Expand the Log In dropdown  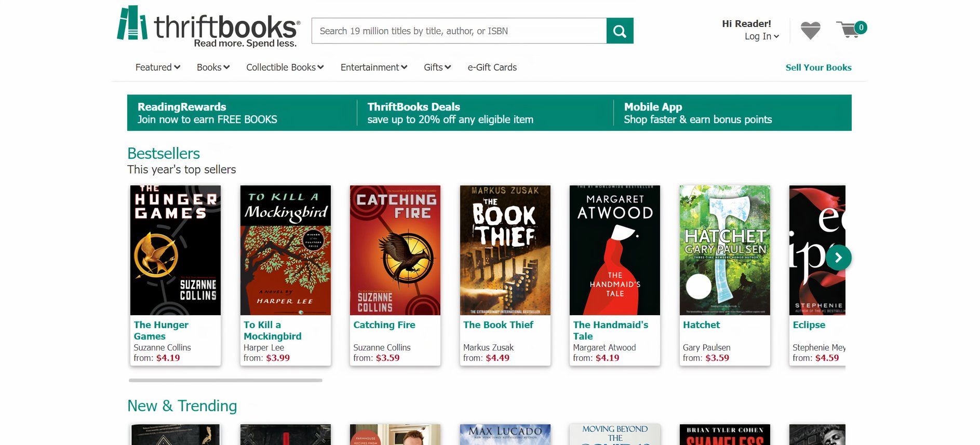[x=761, y=36]
